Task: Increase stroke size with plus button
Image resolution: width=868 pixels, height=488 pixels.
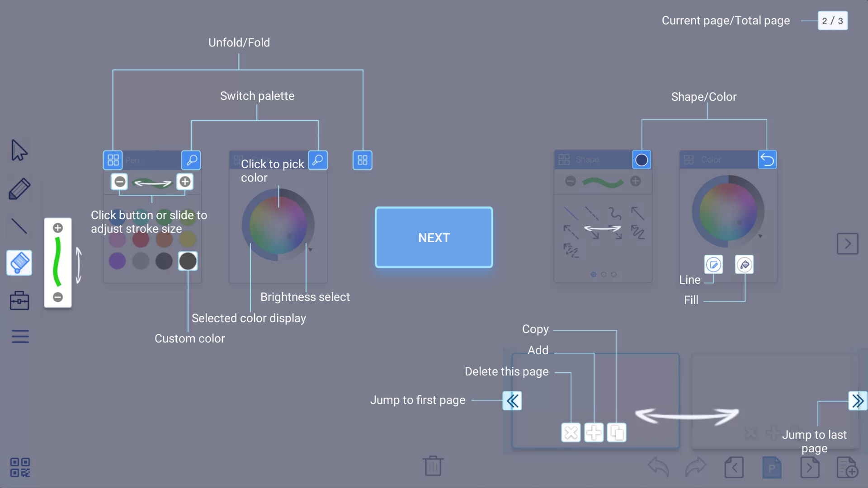Action: coord(185,182)
